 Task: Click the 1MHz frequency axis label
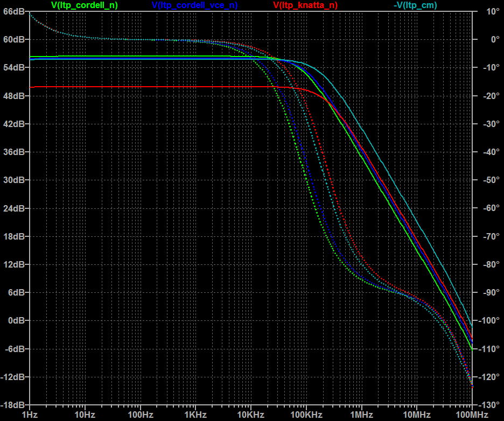point(362,415)
